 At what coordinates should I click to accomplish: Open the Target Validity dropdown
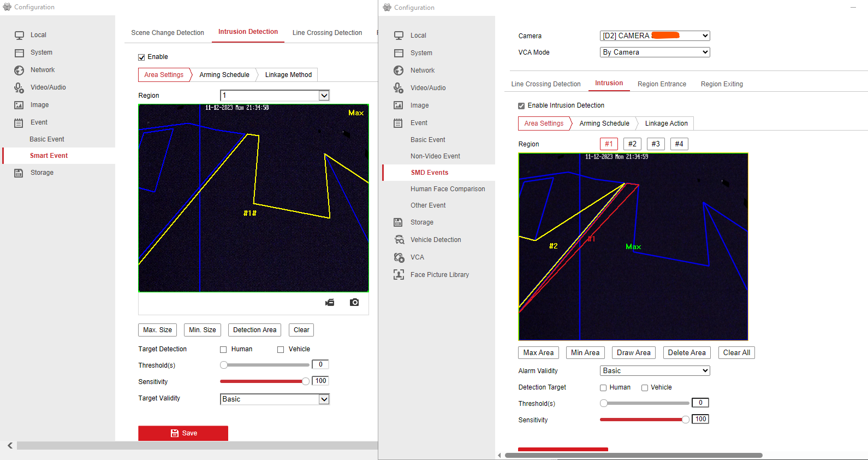coord(274,399)
